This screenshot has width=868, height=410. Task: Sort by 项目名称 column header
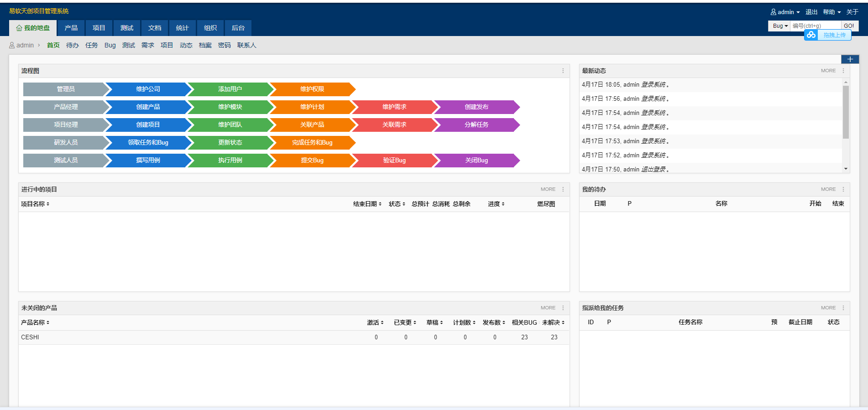click(35, 204)
